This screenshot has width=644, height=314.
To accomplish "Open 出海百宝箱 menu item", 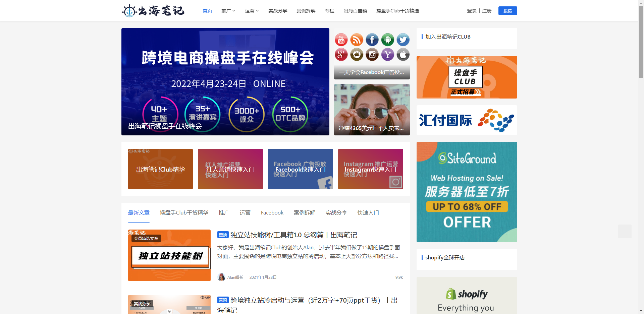I will (x=355, y=11).
